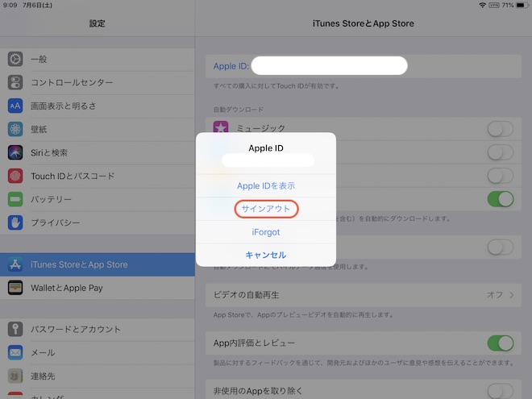Tap the VPN status indicator
This screenshot has height=399, width=532.
click(x=493, y=5)
